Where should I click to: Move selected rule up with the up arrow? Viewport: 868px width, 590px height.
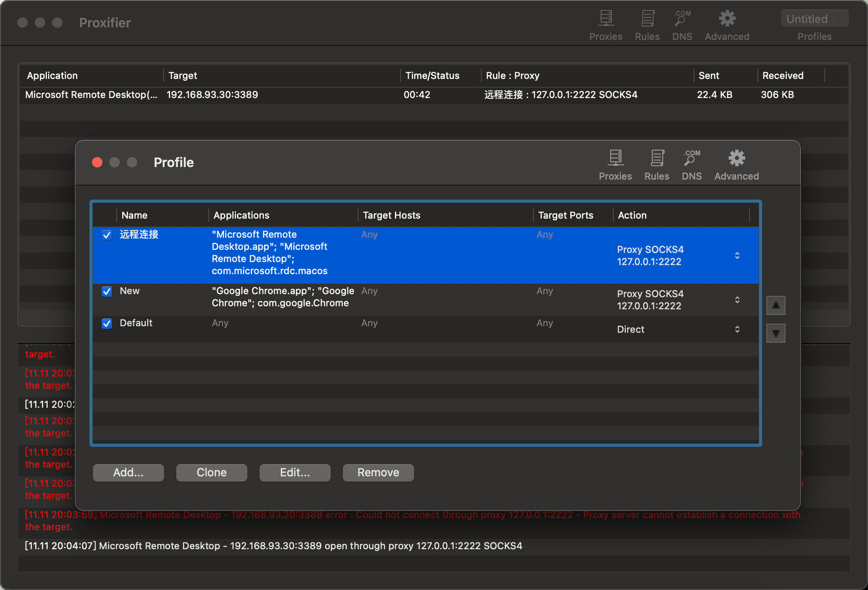[x=776, y=305]
